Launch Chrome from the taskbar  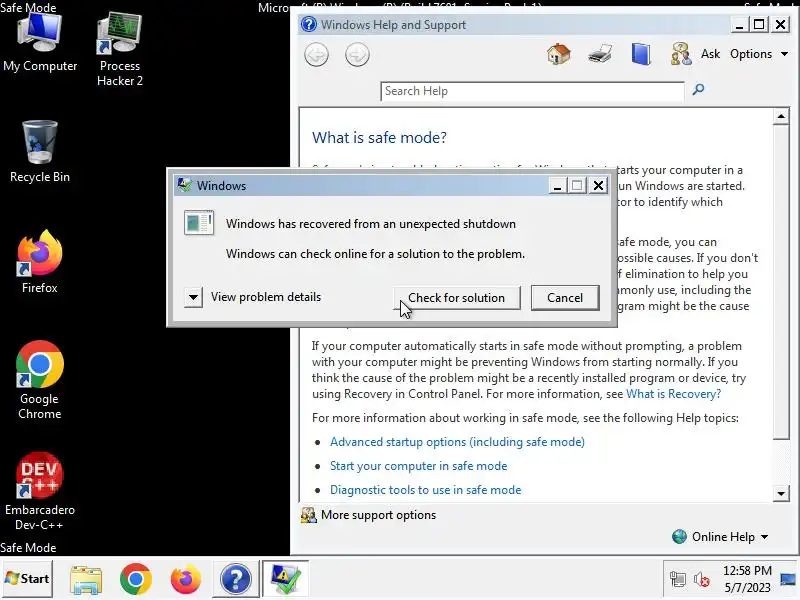point(136,579)
